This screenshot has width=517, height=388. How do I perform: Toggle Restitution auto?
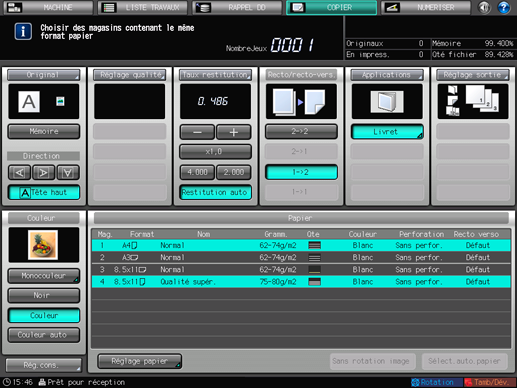point(215,192)
